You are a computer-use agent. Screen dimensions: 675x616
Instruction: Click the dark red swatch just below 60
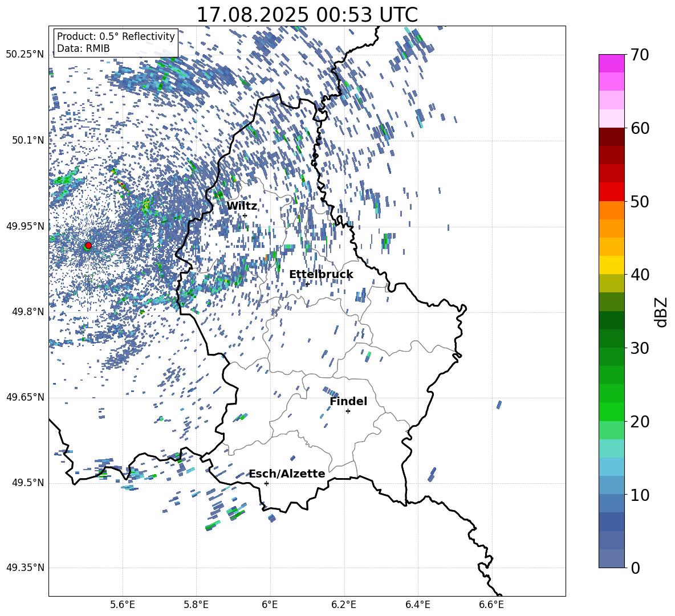[611, 137]
